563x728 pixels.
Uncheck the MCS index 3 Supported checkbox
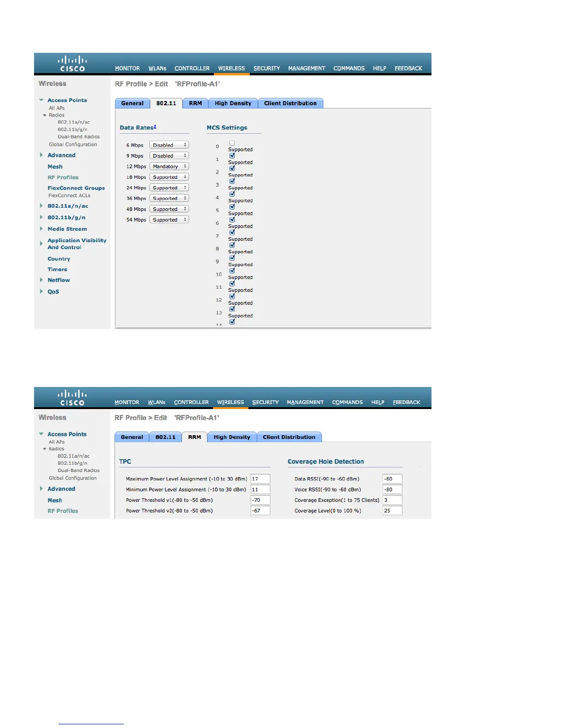(232, 182)
